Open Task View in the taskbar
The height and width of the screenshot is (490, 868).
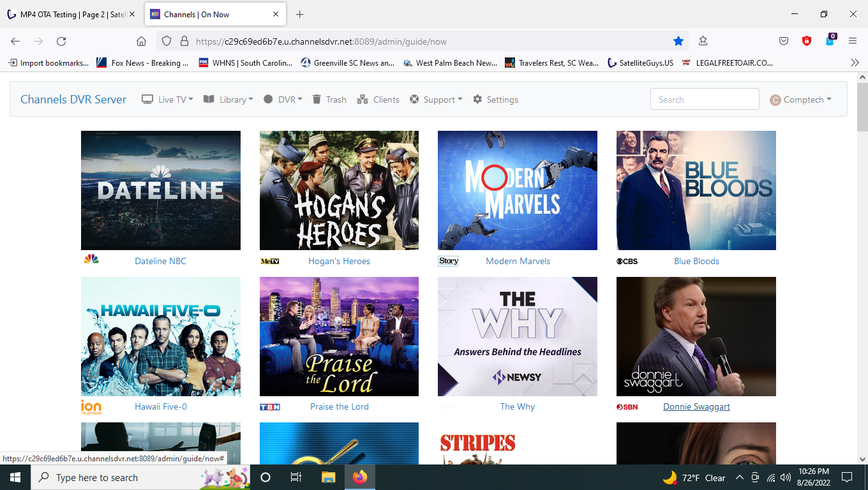(296, 477)
